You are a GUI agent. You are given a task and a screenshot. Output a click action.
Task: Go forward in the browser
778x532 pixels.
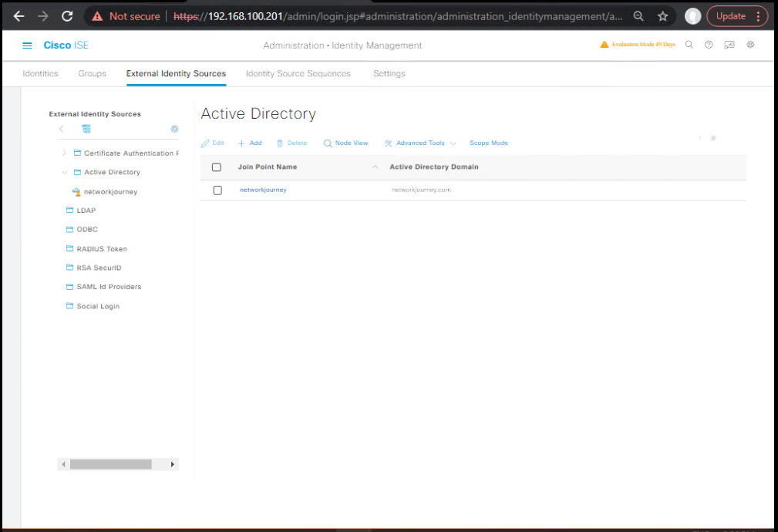pyautogui.click(x=43, y=16)
